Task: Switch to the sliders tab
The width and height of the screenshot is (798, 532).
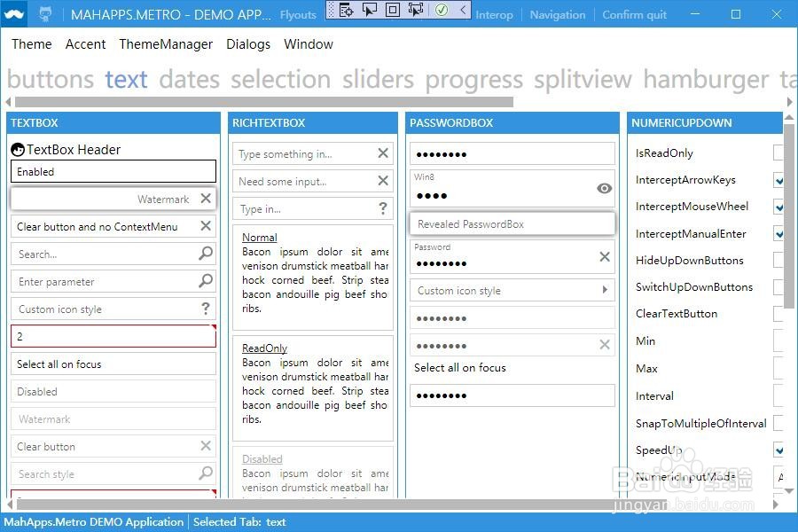Action: (378, 80)
